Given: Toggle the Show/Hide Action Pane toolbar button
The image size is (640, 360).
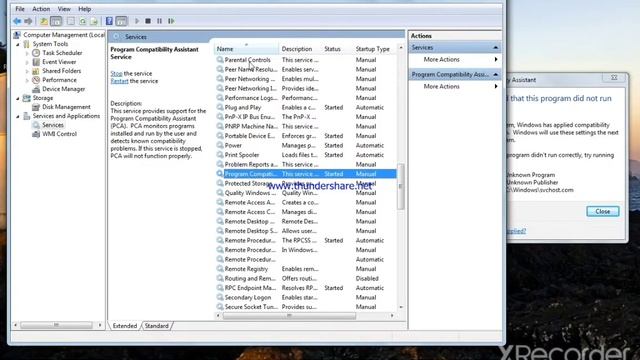Looking at the screenshot, I should click(x=121, y=21).
